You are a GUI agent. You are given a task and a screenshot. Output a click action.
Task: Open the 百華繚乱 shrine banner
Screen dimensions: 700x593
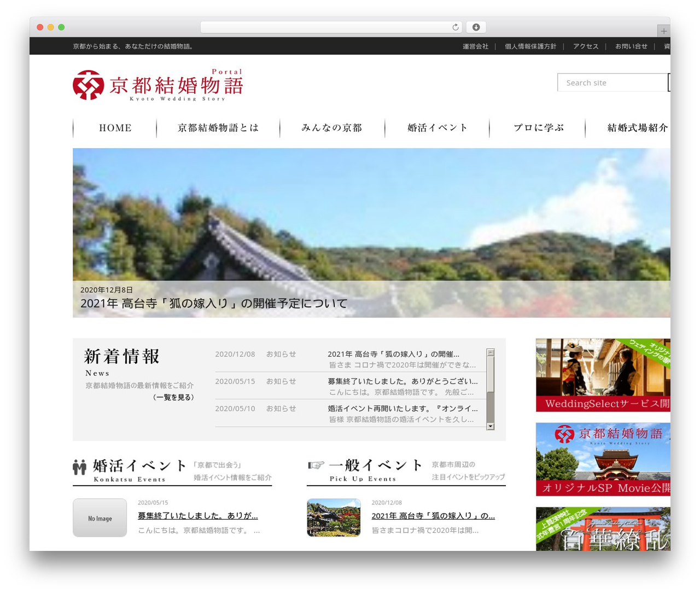[x=603, y=528]
